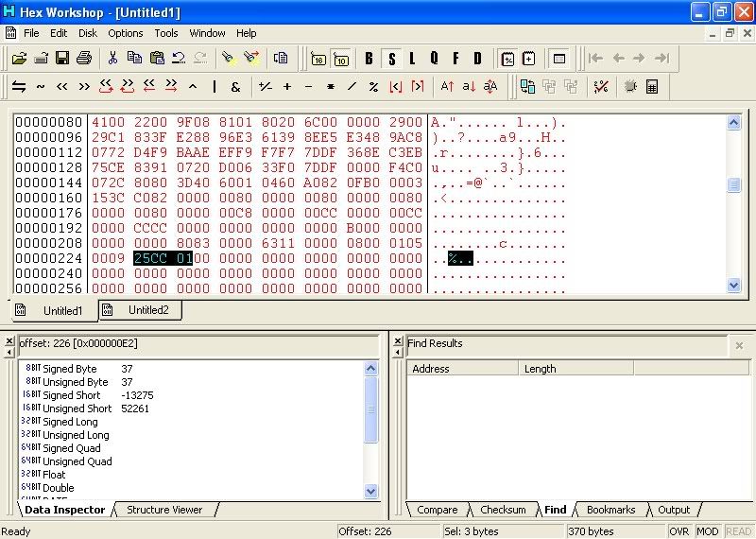This screenshot has height=539, width=756.
Task: Click the Open file toolbar icon
Action: tap(19, 59)
